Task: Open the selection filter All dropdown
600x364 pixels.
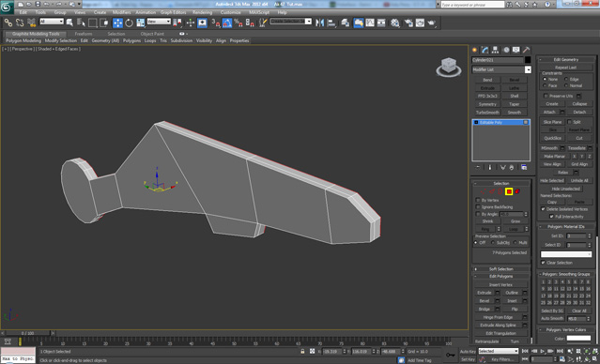Action: click(x=52, y=22)
